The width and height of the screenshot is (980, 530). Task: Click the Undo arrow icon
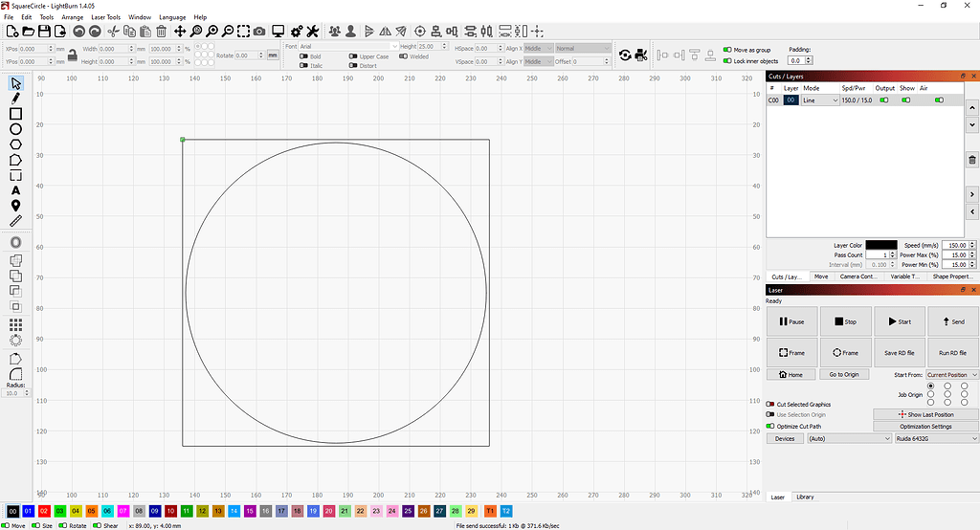point(78,32)
